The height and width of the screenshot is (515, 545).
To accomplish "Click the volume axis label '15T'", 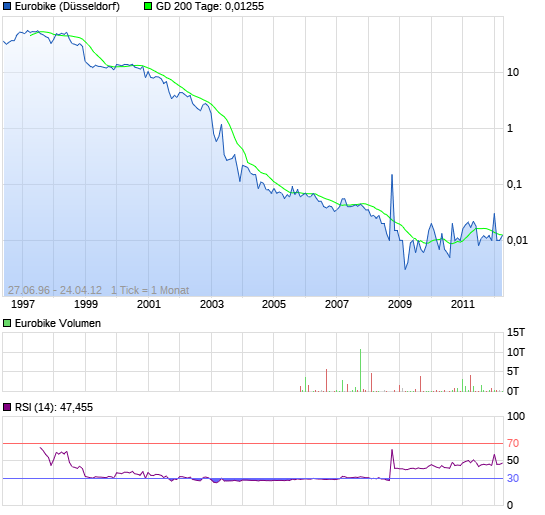I will click(x=516, y=332).
